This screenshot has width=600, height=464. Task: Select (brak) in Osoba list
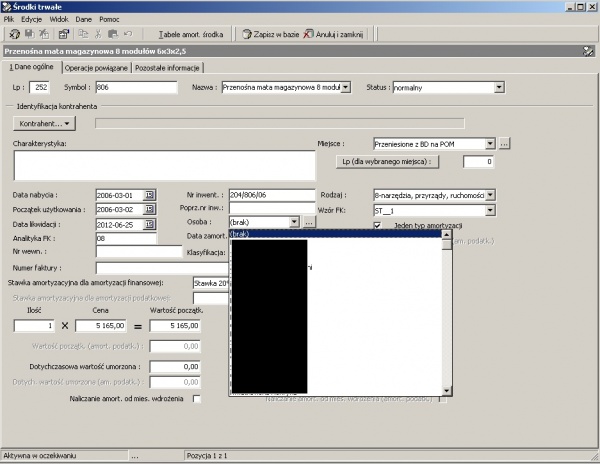(336, 234)
